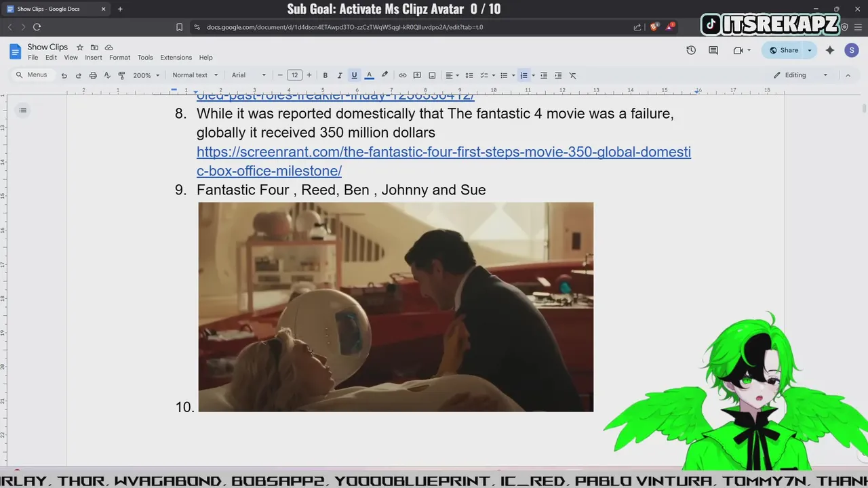Open the Tools menu
Screen dimensions: 868x488
145,58
